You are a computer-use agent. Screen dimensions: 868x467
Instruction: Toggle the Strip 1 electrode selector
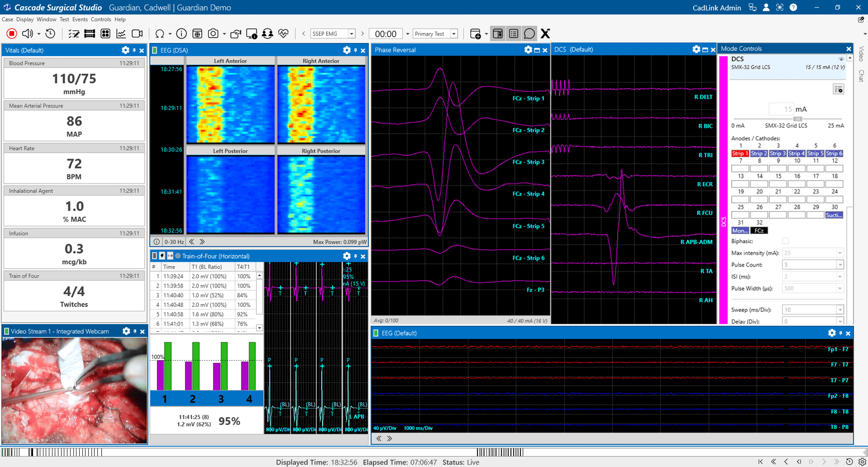click(x=740, y=154)
